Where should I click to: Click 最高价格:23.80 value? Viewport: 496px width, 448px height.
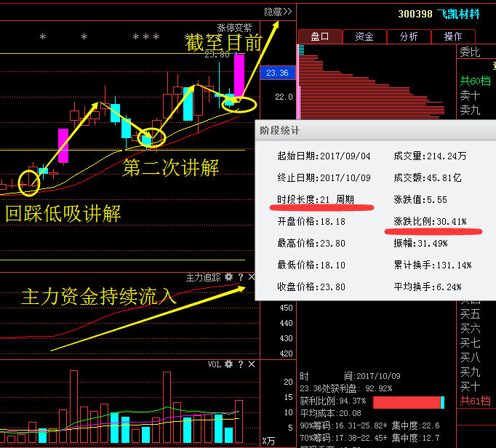[311, 244]
